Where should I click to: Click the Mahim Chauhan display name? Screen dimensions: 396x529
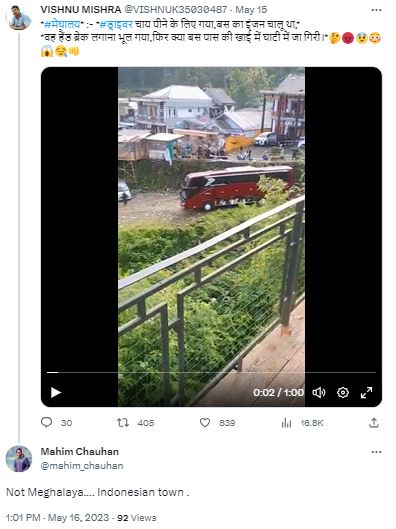click(x=80, y=451)
